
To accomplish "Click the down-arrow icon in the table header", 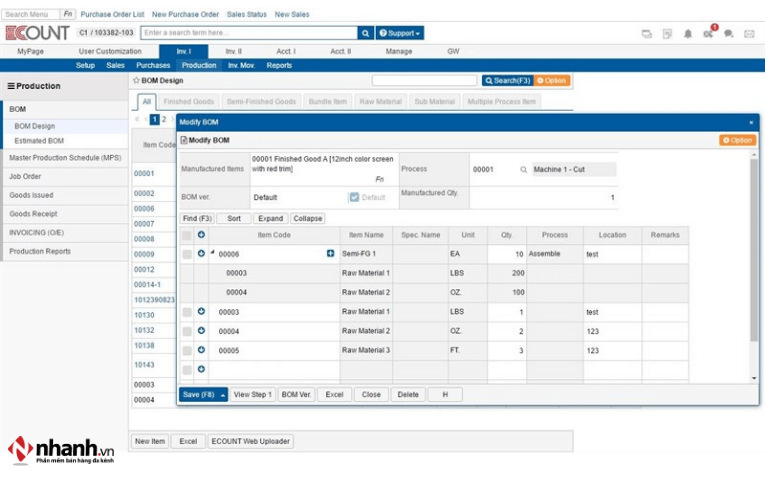I will point(201,235).
